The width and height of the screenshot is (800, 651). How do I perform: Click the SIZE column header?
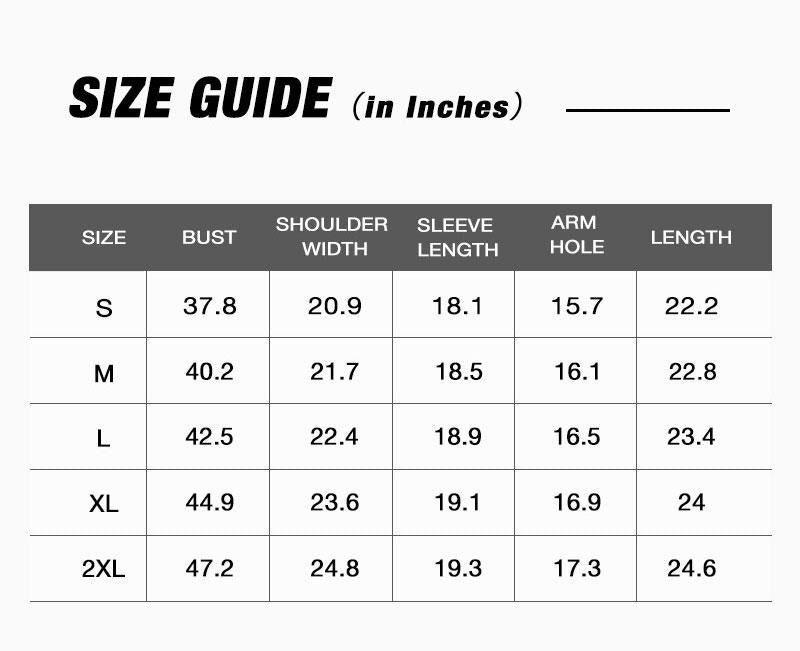pyautogui.click(x=104, y=238)
